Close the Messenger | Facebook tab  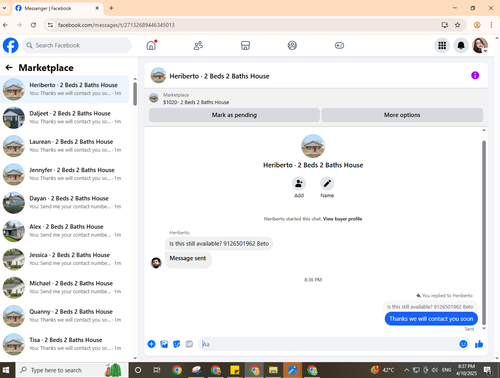97,8
